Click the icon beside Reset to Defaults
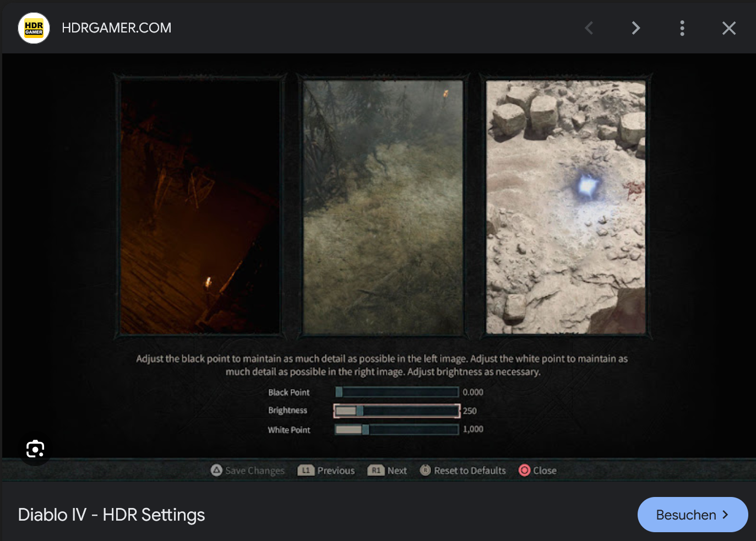This screenshot has width=756, height=541. [x=425, y=470]
